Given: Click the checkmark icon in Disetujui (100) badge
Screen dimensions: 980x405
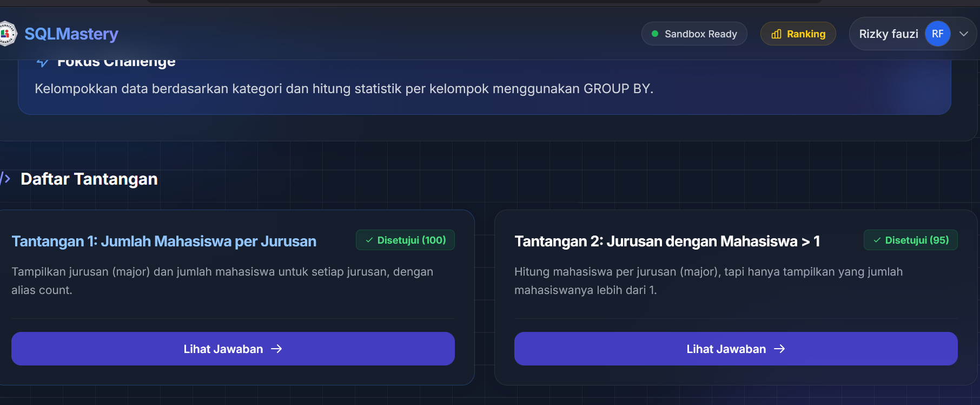Looking at the screenshot, I should [x=369, y=240].
